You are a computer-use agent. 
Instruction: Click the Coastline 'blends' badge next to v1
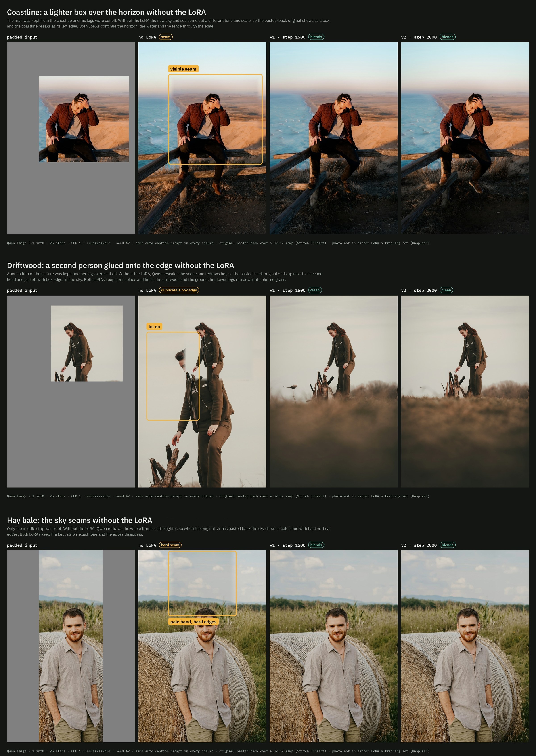coord(316,37)
